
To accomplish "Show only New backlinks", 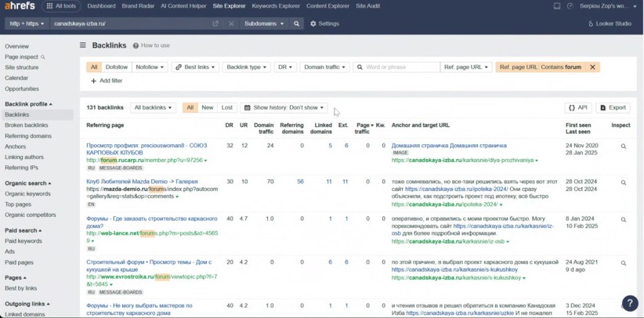I will [x=208, y=107].
